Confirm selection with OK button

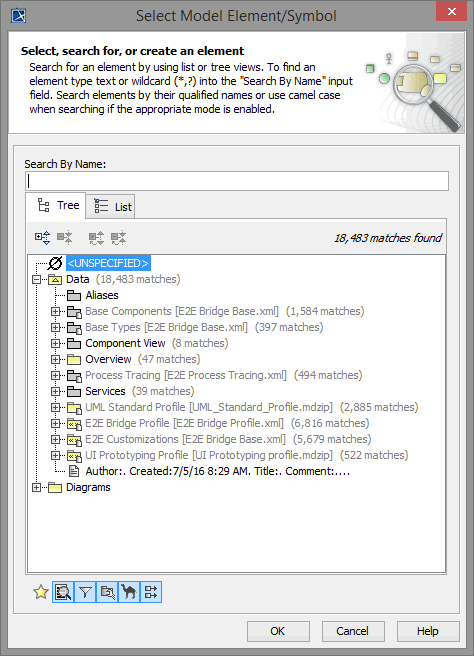tap(278, 631)
